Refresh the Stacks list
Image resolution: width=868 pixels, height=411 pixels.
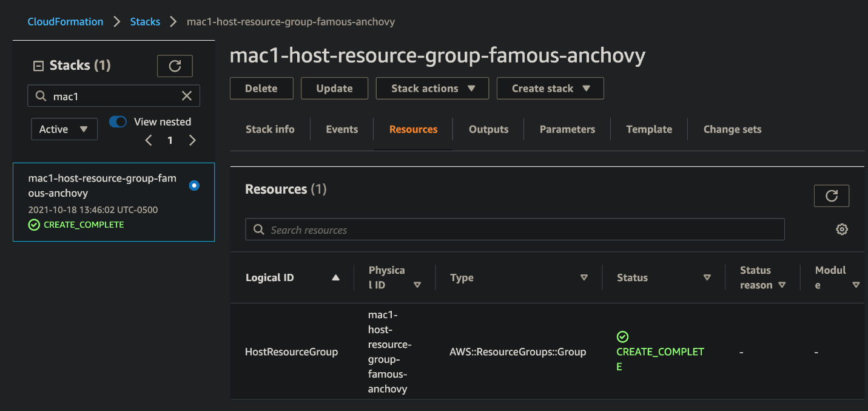coord(175,66)
